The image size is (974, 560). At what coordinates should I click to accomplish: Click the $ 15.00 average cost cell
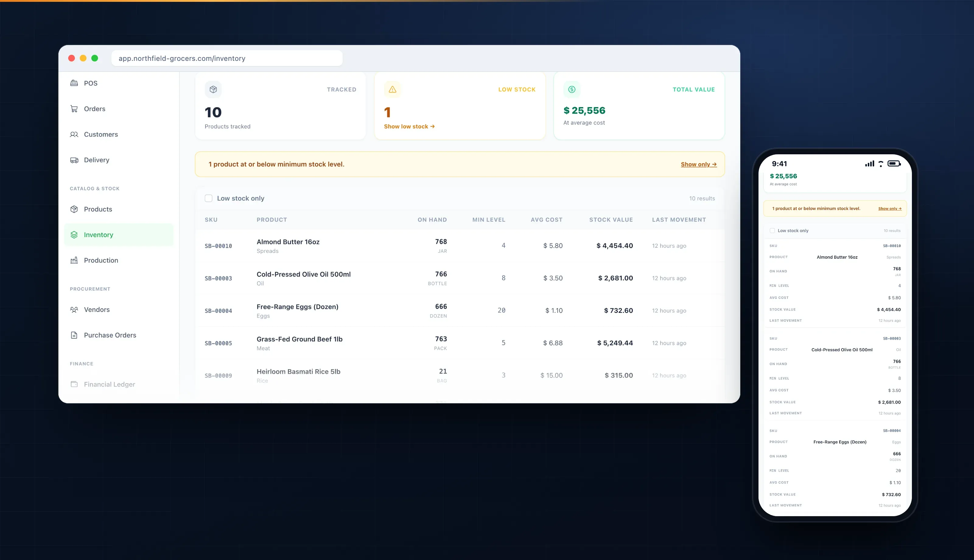pyautogui.click(x=552, y=375)
